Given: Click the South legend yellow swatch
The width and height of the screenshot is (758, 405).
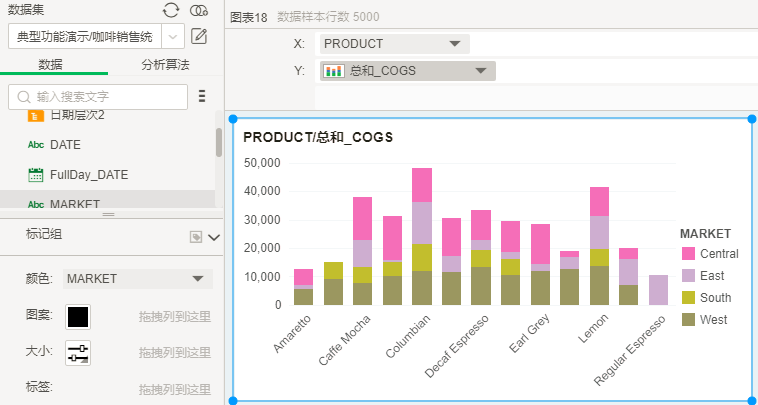Looking at the screenshot, I should pos(688,298).
